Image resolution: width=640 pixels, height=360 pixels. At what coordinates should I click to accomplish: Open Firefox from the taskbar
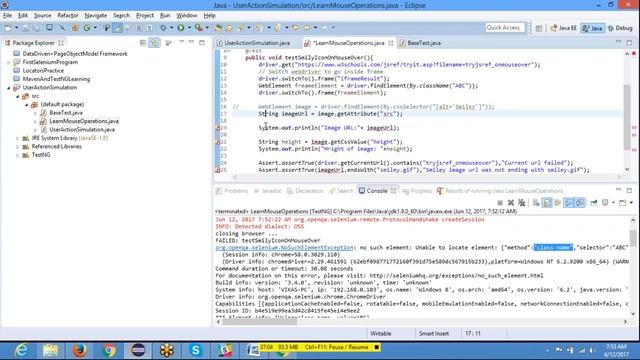[80, 350]
